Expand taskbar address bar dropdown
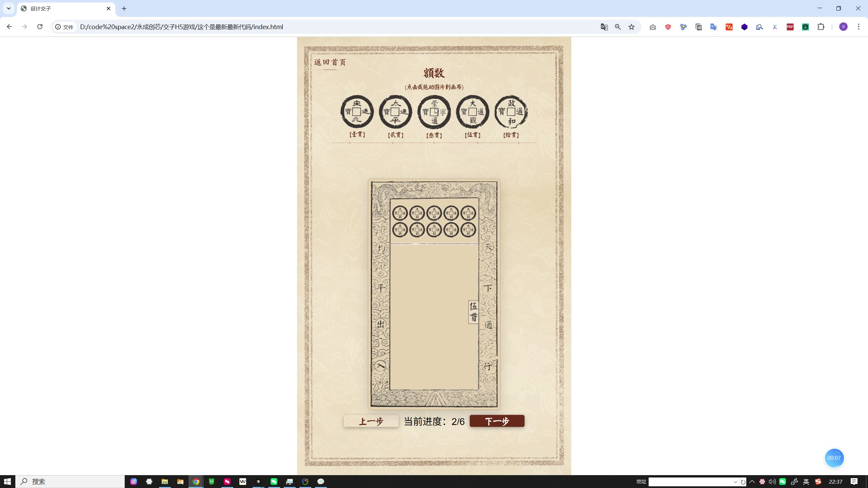The height and width of the screenshot is (488, 868). coord(735,482)
